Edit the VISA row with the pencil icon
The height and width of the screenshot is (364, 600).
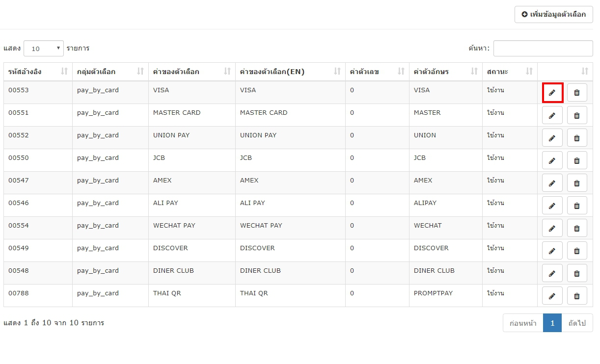[x=552, y=92]
